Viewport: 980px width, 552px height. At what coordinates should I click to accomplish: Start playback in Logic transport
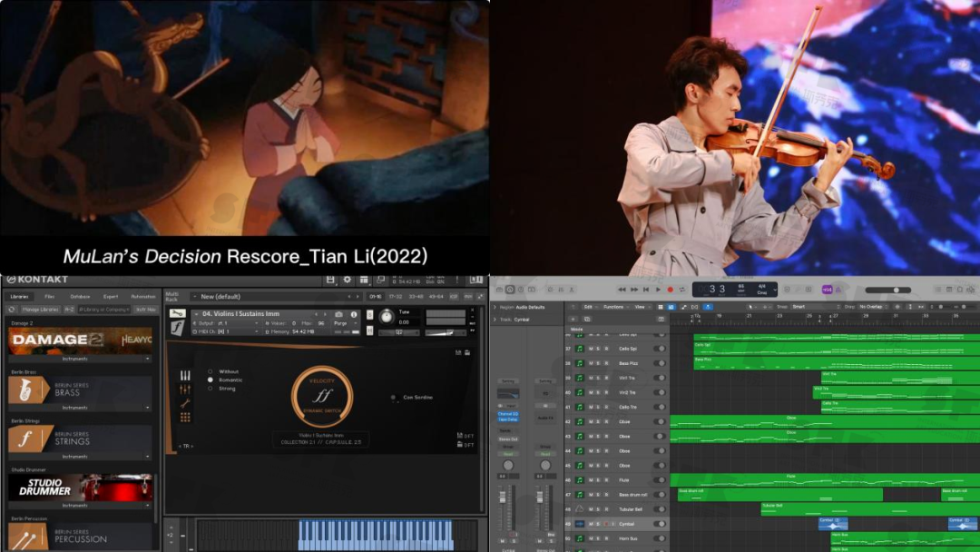(658, 290)
